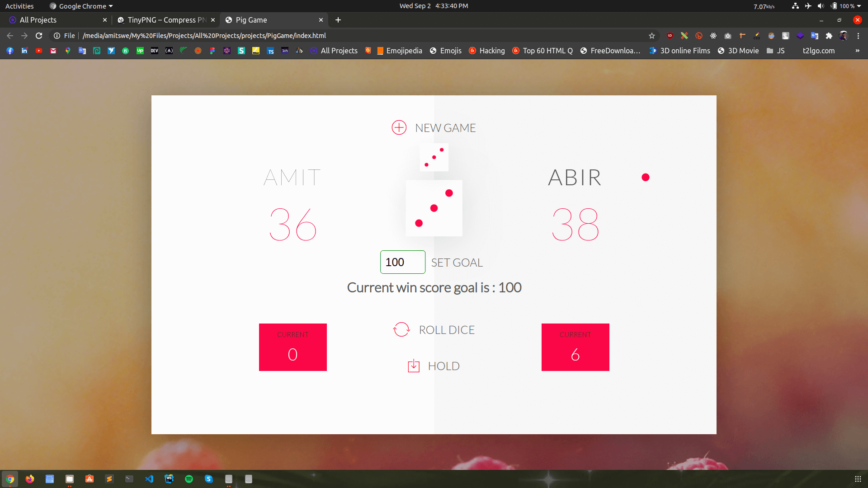Open Spotify from the dock

(189, 479)
